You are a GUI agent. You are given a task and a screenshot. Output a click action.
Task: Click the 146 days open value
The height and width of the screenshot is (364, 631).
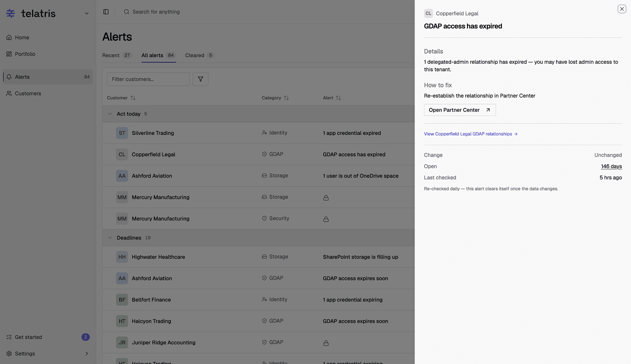pos(611,166)
